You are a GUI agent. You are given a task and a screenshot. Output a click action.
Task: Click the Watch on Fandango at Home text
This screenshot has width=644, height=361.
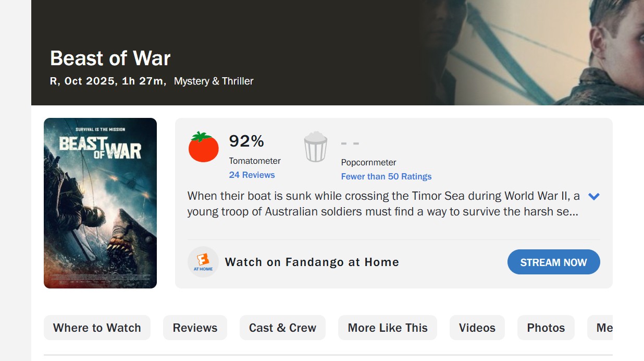(312, 262)
